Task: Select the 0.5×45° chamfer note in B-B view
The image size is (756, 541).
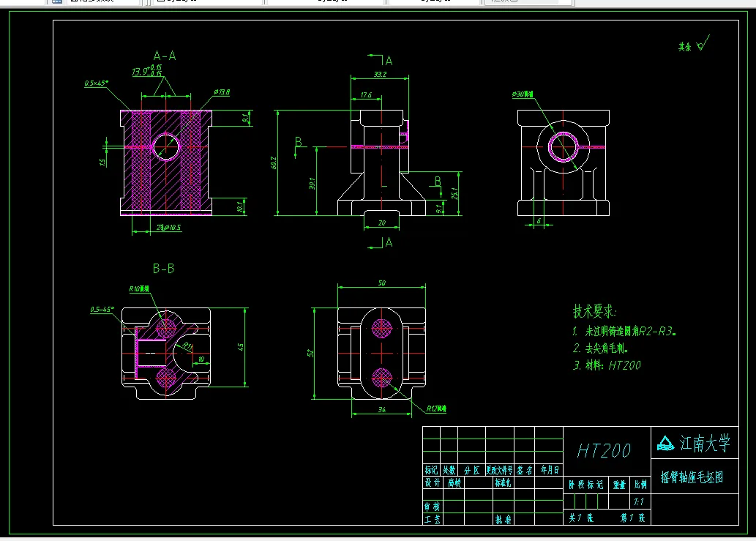Action: click(102, 310)
